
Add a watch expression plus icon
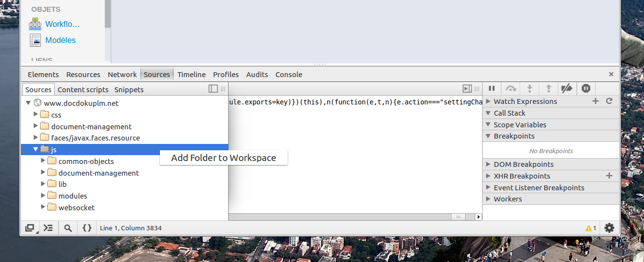[x=595, y=101]
